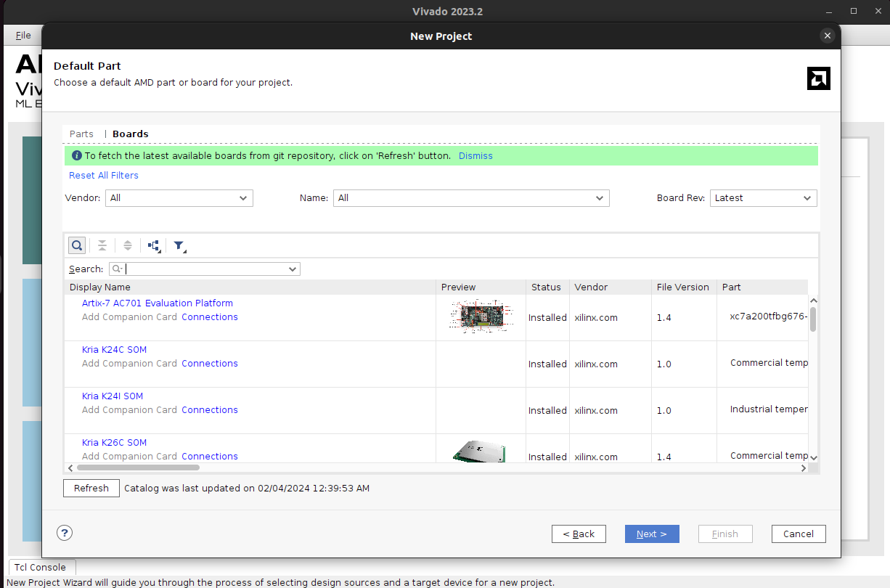Image resolution: width=890 pixels, height=588 pixels.
Task: Select the Kria K26C SOM board
Action: 114,442
